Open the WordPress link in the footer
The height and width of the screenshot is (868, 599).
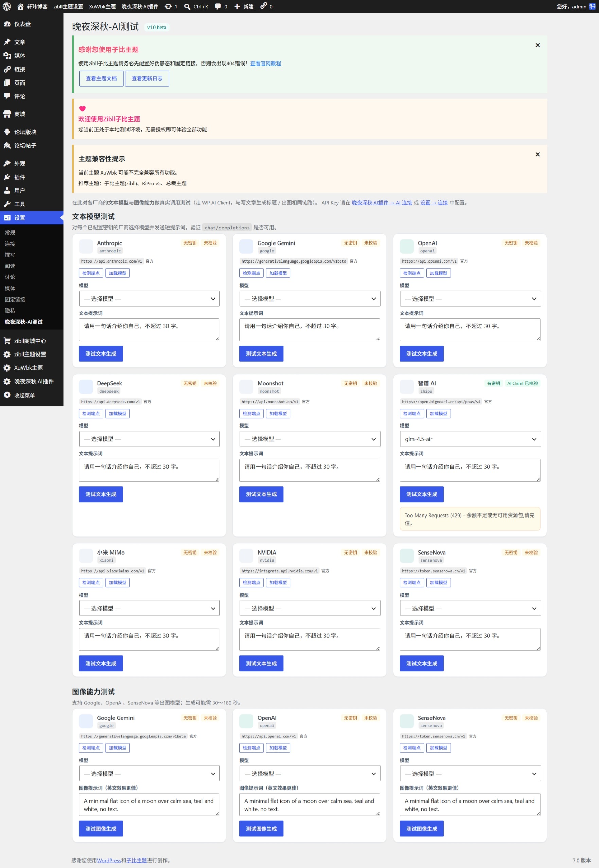109,861
